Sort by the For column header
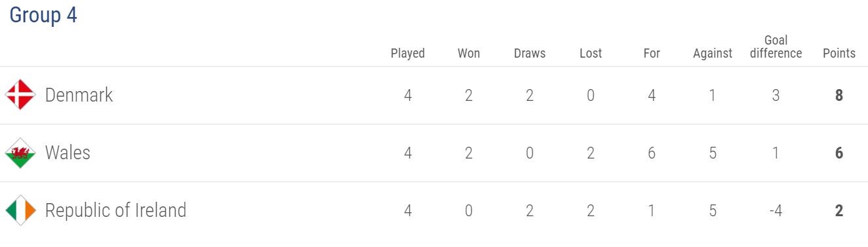 coord(652,53)
